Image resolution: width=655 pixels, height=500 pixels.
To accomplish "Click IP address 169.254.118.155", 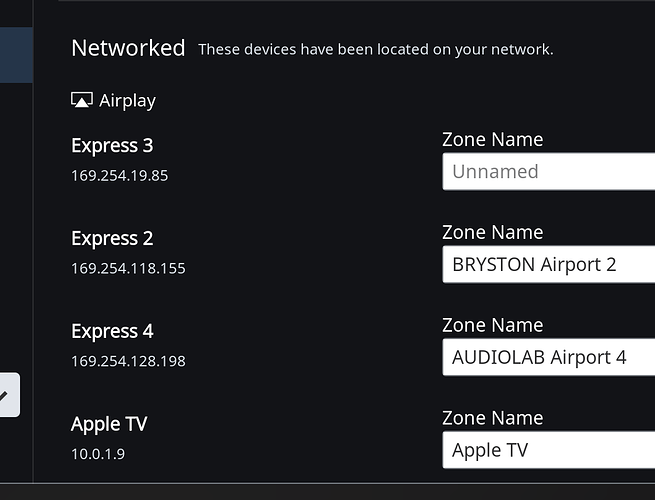I will 128,268.
